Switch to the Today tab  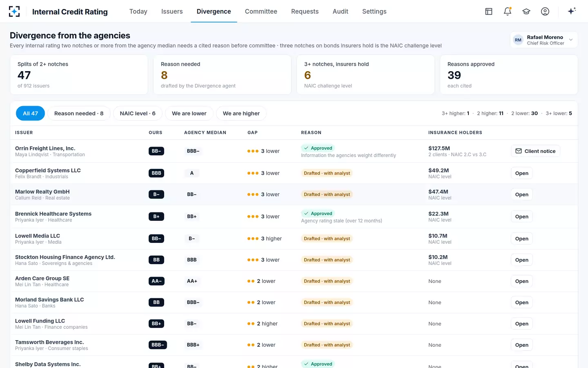click(138, 11)
